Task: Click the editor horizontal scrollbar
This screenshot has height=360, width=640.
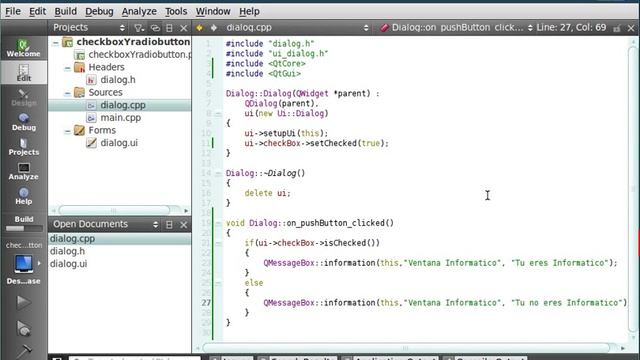Action: click(406, 348)
